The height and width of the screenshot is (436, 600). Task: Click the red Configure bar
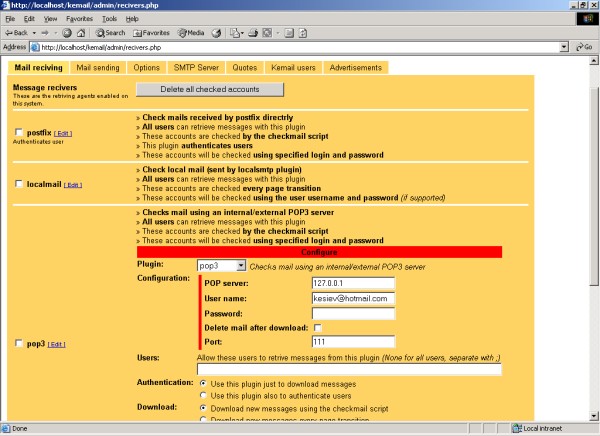[319, 252]
